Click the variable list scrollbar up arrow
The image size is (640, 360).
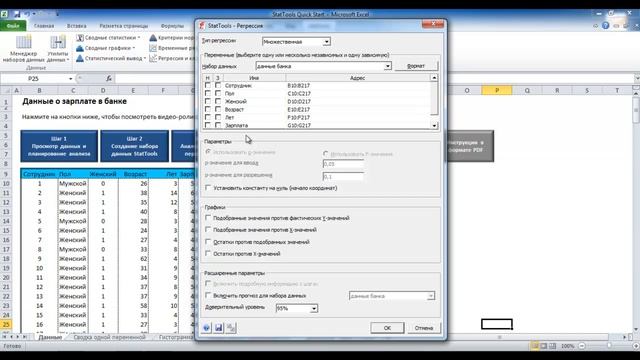pos(434,78)
